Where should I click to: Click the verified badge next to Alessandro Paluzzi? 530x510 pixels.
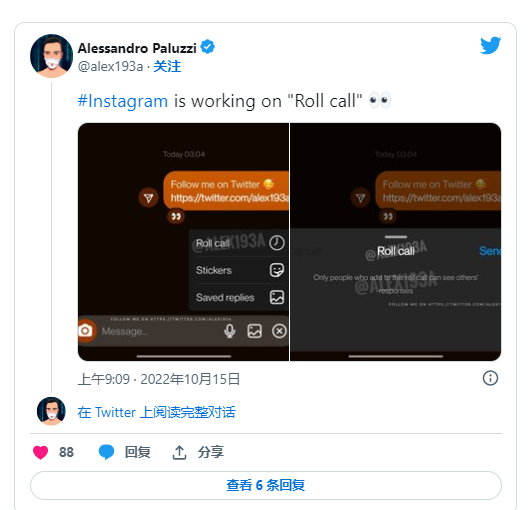pos(208,47)
